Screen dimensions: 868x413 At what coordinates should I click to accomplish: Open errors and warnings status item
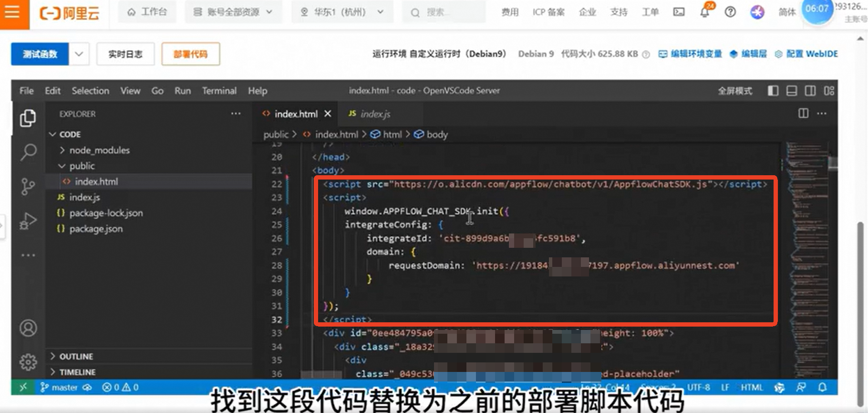pos(120,387)
